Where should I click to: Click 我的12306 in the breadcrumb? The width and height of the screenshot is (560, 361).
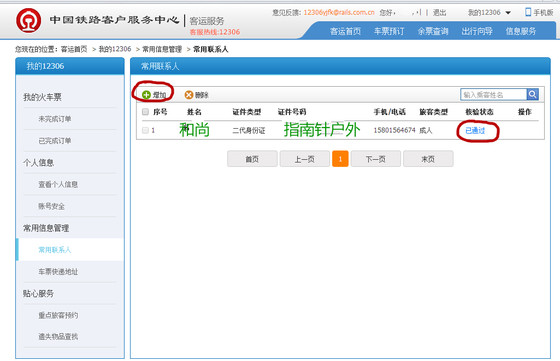click(115, 49)
